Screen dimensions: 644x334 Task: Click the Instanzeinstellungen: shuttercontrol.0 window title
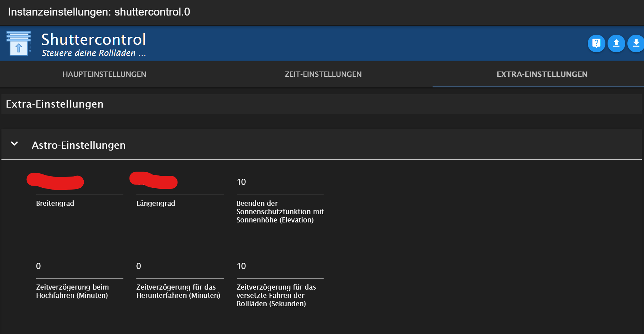click(x=99, y=12)
